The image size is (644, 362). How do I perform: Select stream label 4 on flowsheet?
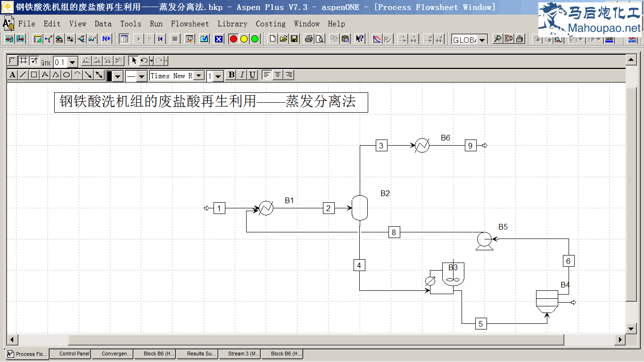click(x=359, y=265)
